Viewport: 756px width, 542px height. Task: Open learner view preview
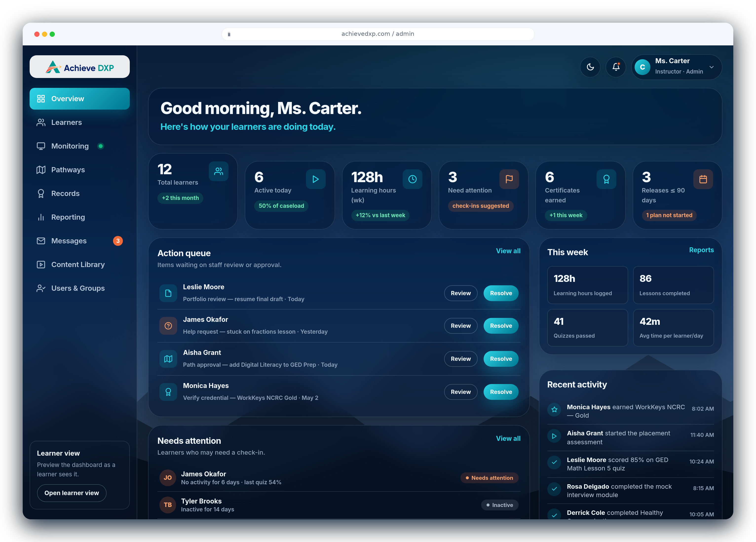pyautogui.click(x=72, y=493)
